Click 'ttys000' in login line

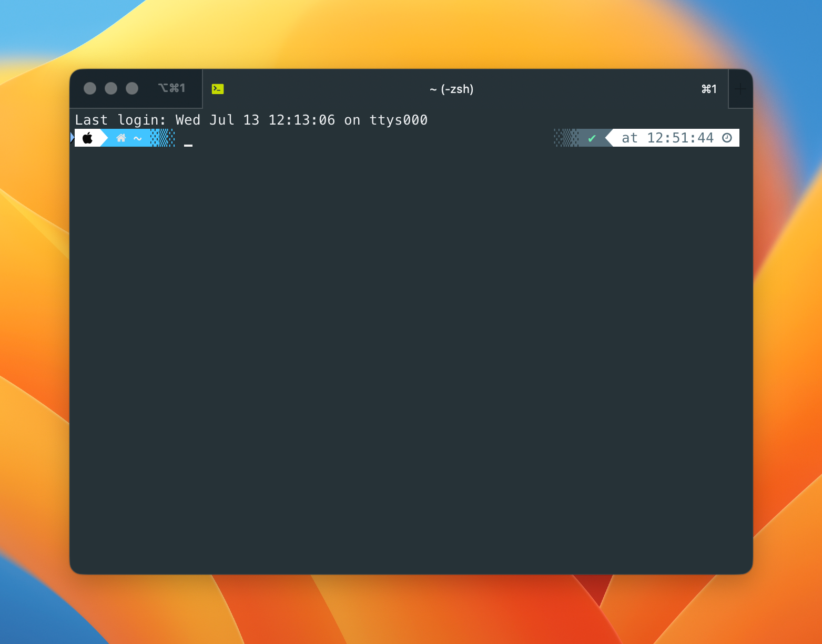click(399, 120)
